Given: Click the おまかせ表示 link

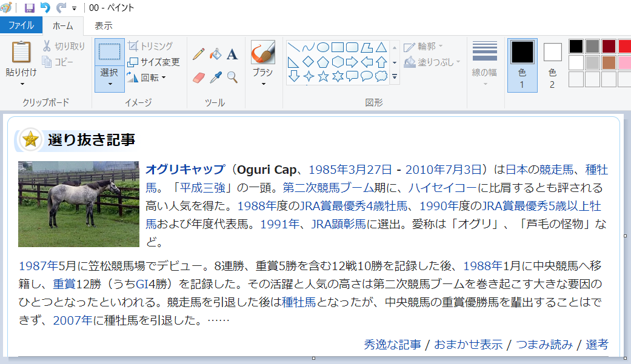Looking at the screenshot, I should tap(469, 345).
